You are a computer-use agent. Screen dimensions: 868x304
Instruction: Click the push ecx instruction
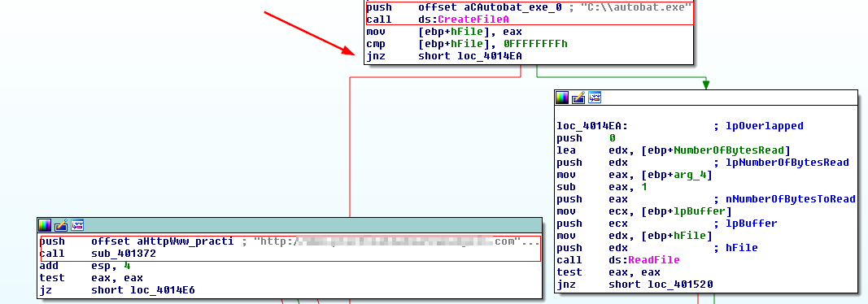(x=592, y=224)
